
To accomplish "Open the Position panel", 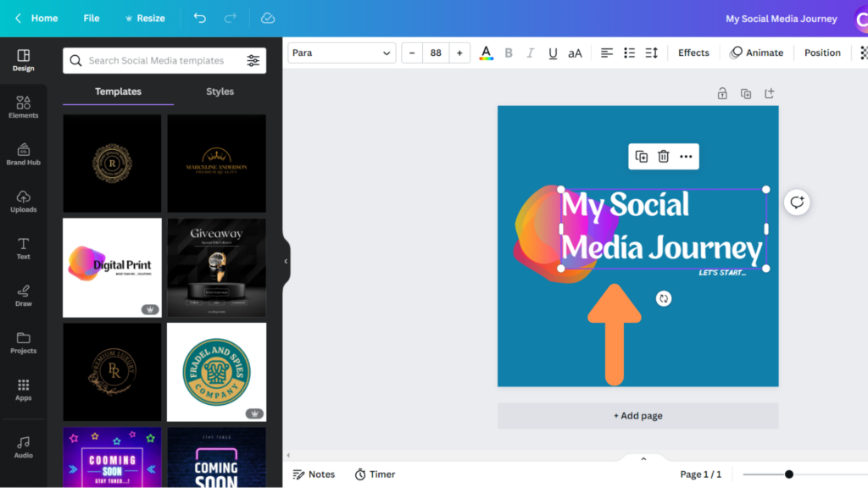I will (x=822, y=53).
